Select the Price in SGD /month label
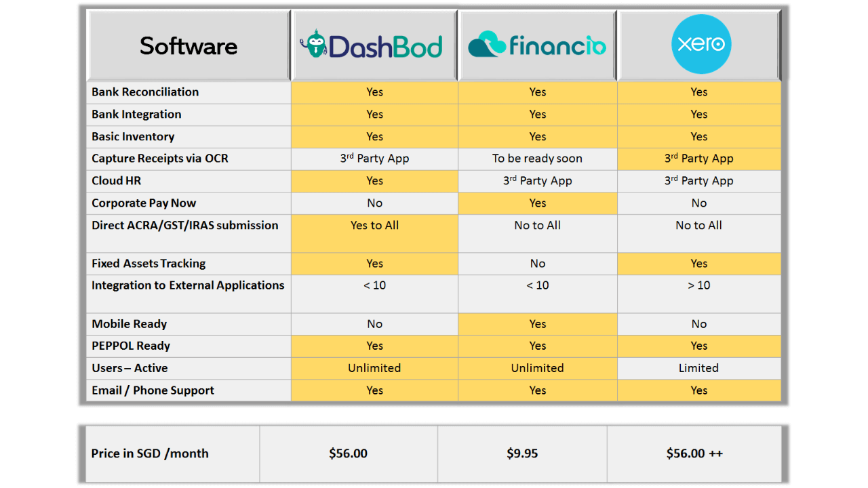 (x=150, y=453)
